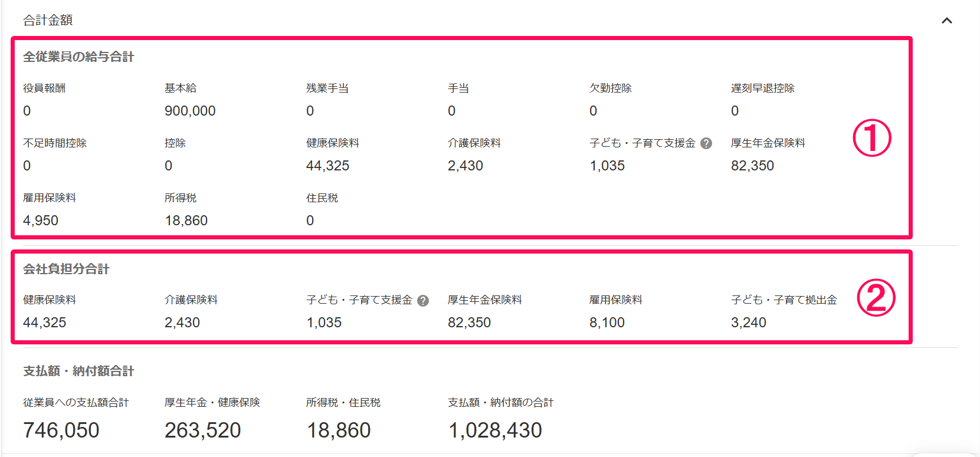Open help icon beside employee 子ども・子育て支援金
The height and width of the screenshot is (457, 980).
706,143
